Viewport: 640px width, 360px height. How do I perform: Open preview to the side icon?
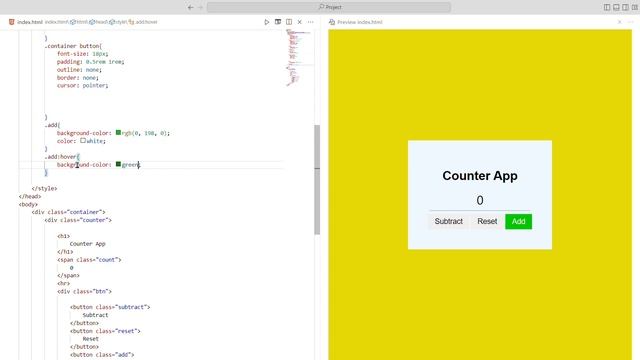click(x=278, y=22)
